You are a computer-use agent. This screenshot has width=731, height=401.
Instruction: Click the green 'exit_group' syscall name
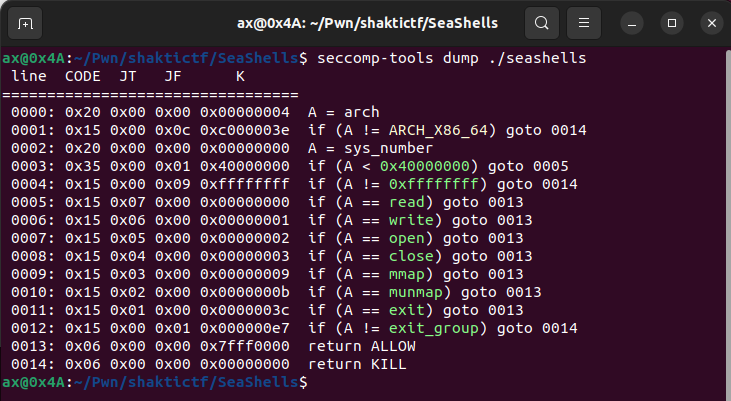(431, 327)
